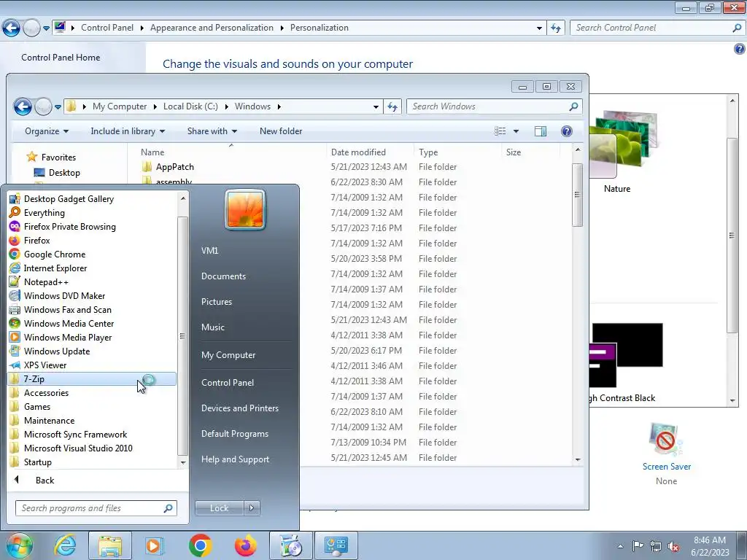Launch Everything search from Start menu
747x560 pixels.
click(44, 213)
